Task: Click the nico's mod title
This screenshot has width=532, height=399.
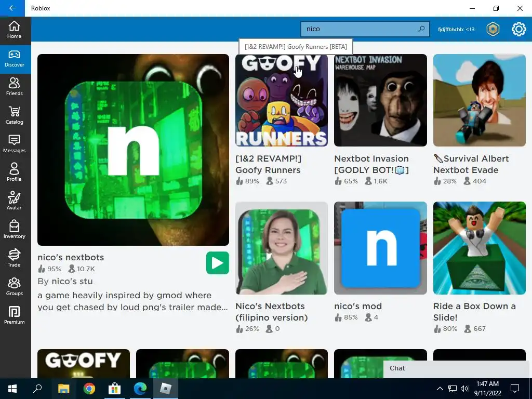Action: tap(358, 306)
